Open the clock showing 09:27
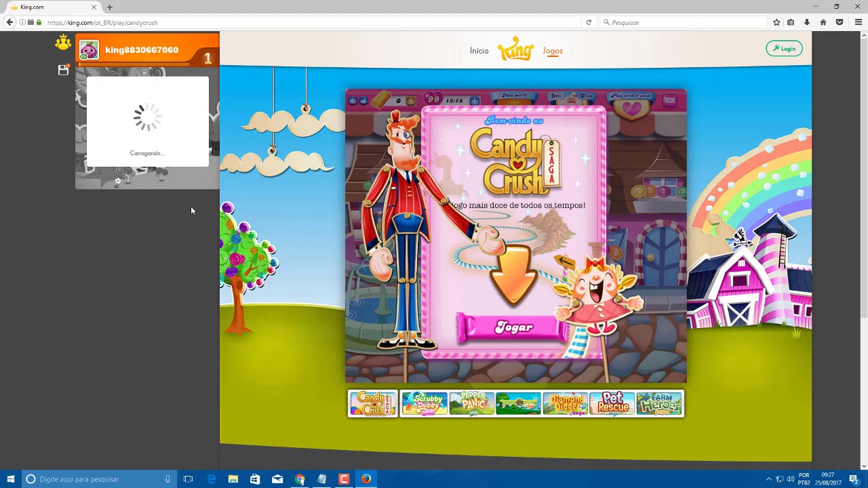This screenshot has width=868, height=488. [x=827, y=479]
